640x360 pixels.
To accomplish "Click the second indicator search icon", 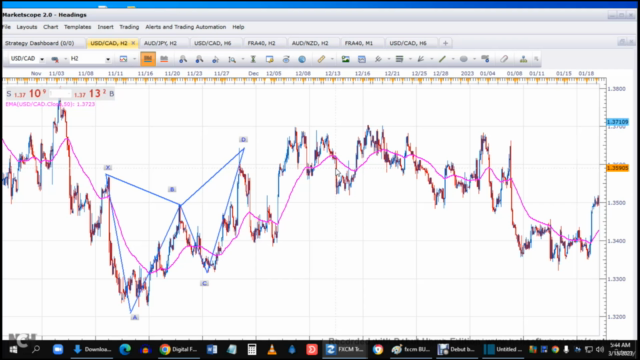I will tap(199, 59).
